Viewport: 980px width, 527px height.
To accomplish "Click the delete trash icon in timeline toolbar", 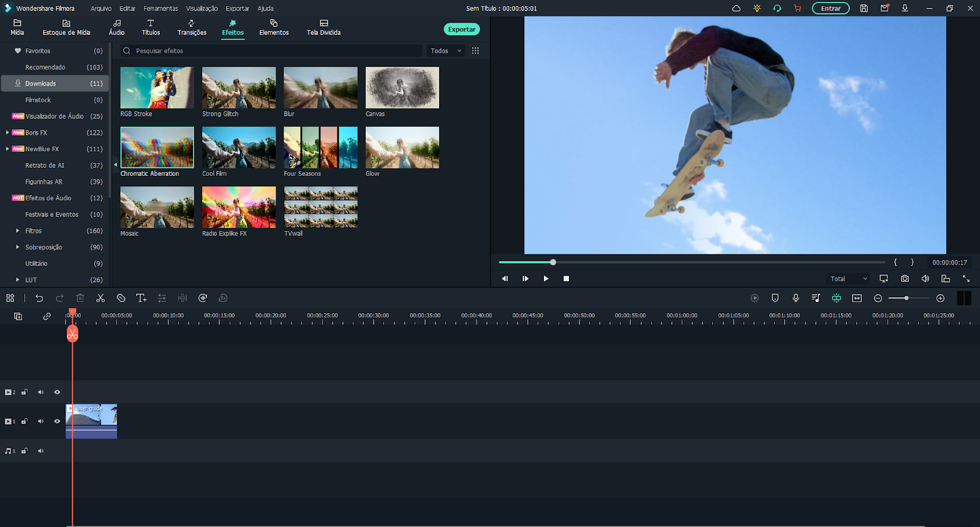I will pyautogui.click(x=80, y=298).
